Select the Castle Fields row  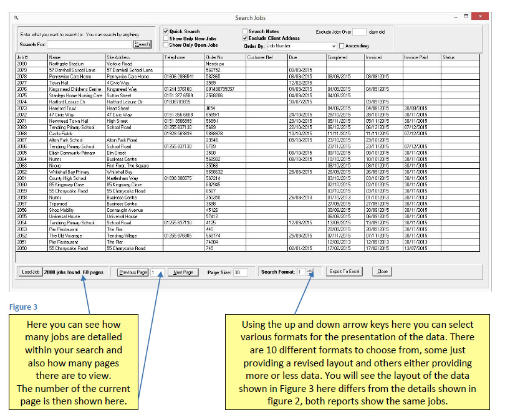248,133
